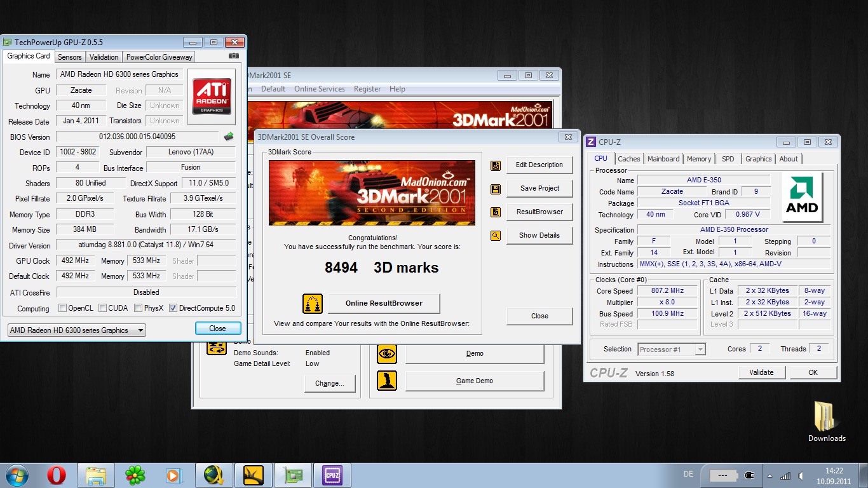This screenshot has width=868, height=488.
Task: Open Online Services menu in 3DMark2001
Action: pos(320,89)
